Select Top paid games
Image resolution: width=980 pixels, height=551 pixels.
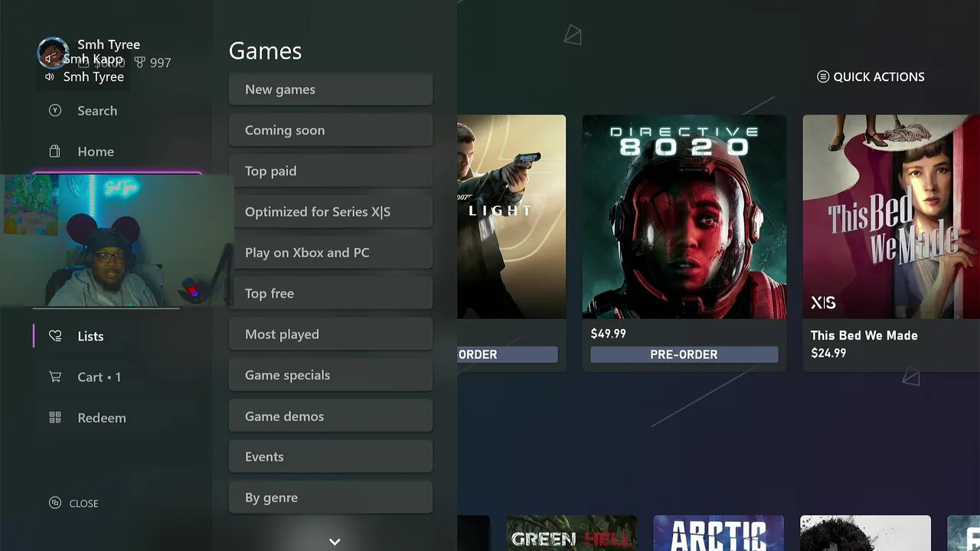(x=331, y=171)
